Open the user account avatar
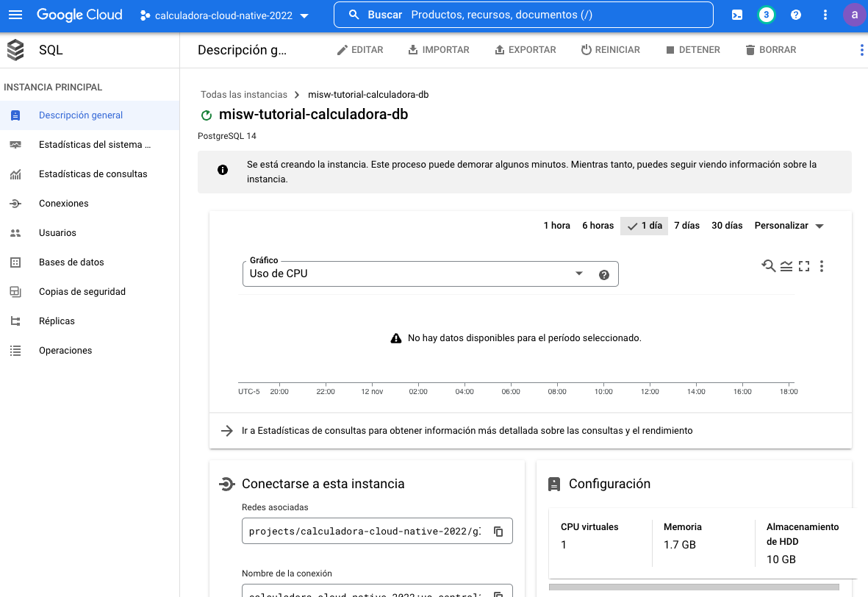This screenshot has height=597, width=868. coord(855,15)
